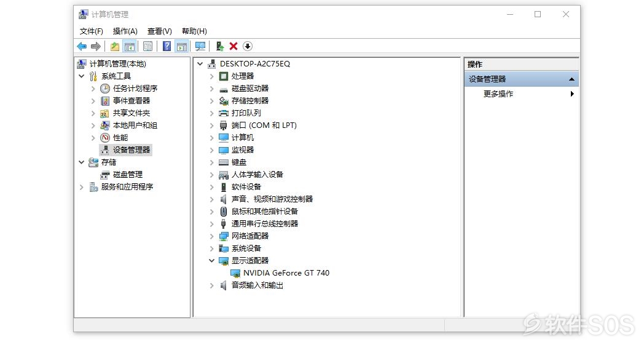Click the down-arrow disable device icon
The width and height of the screenshot is (644, 342).
(247, 47)
